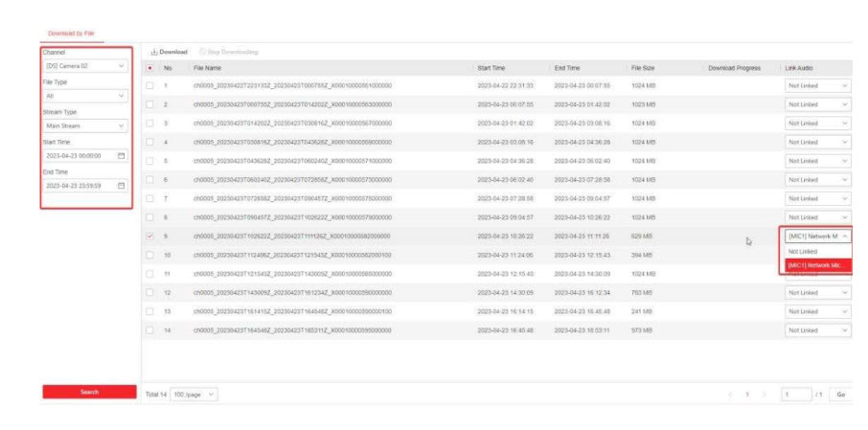Choose [MIC1] Network Mic option
The height and width of the screenshot is (430, 868).
[x=814, y=265]
